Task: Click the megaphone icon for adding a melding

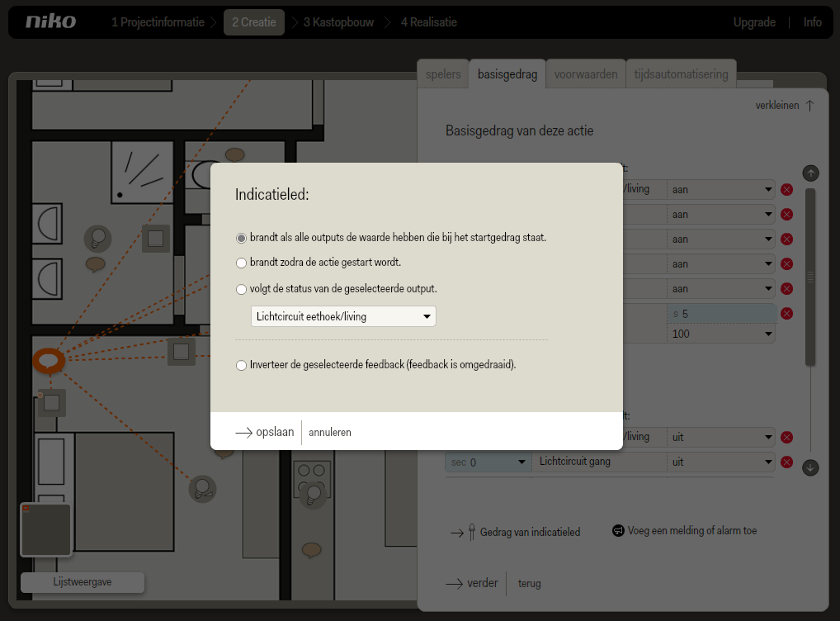Action: pyautogui.click(x=618, y=530)
